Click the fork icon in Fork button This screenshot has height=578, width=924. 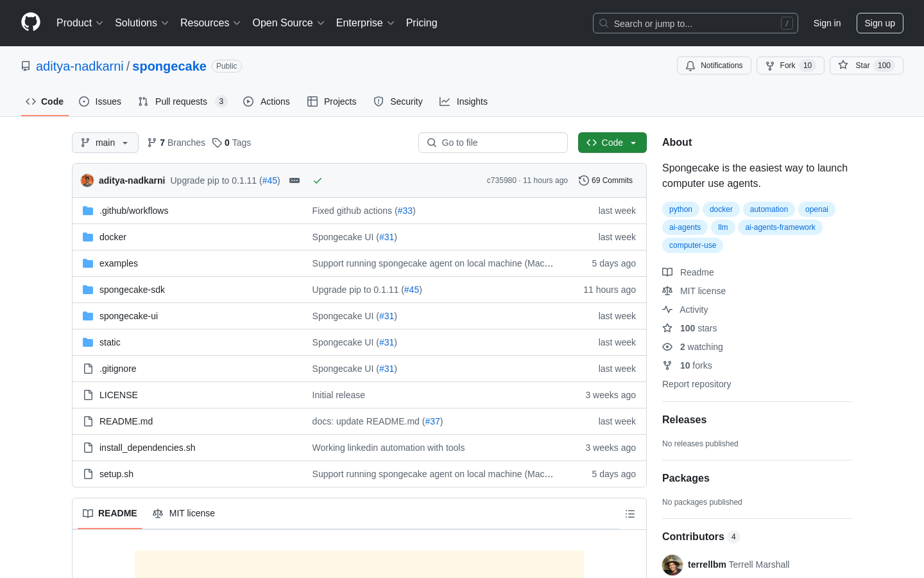[770, 66]
